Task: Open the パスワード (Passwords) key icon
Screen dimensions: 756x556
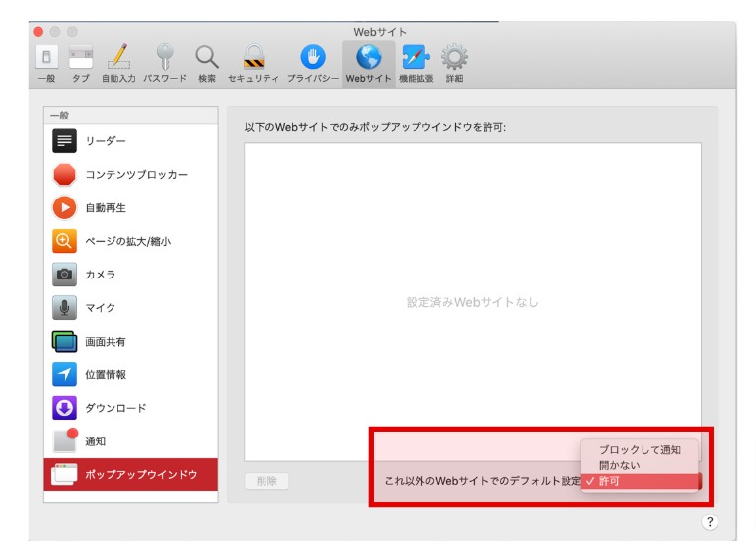Action: click(164, 63)
